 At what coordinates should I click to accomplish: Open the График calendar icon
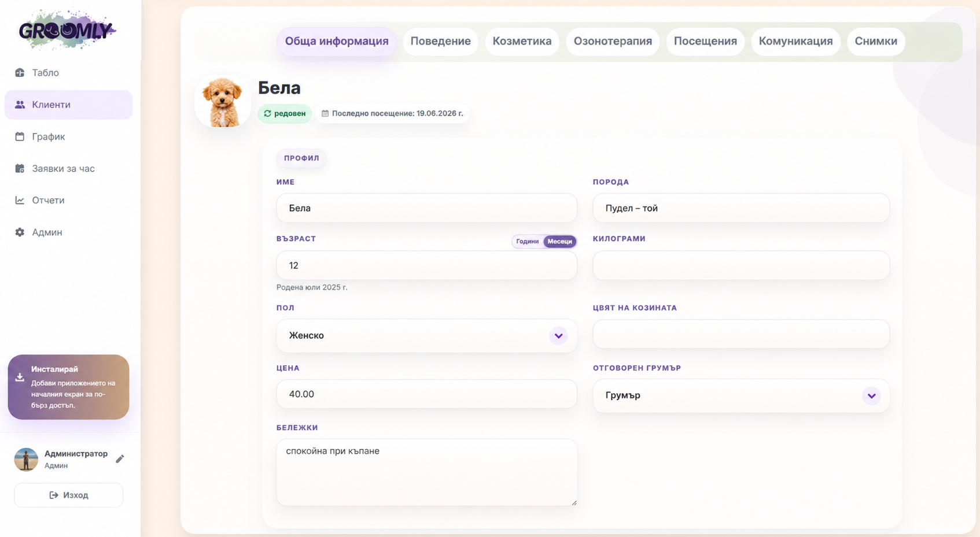point(20,136)
